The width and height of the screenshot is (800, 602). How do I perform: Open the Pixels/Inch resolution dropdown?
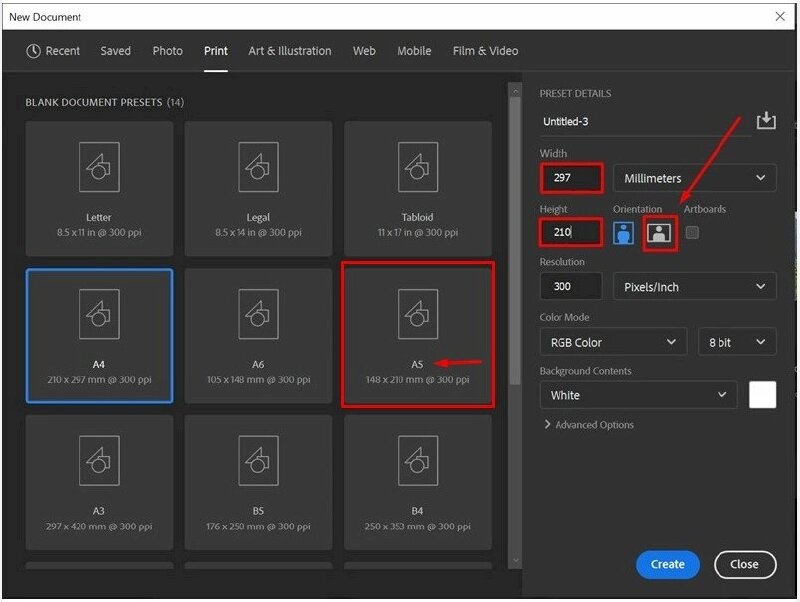pos(694,286)
